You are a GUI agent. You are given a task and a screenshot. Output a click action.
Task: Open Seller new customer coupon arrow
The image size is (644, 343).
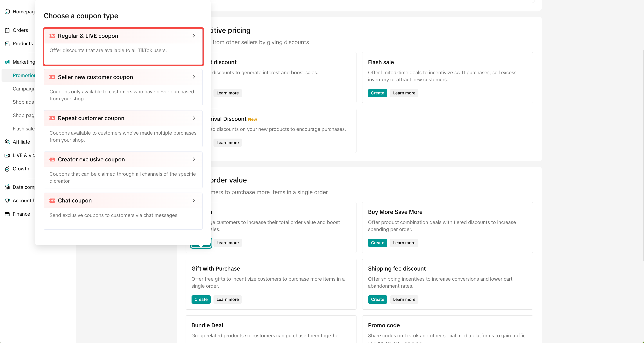click(x=194, y=77)
